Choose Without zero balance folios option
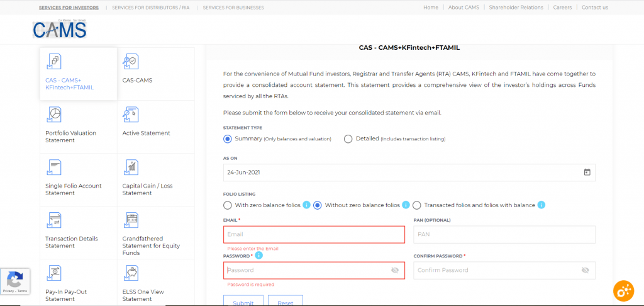Screen dimensions: 644x306 click(317, 205)
